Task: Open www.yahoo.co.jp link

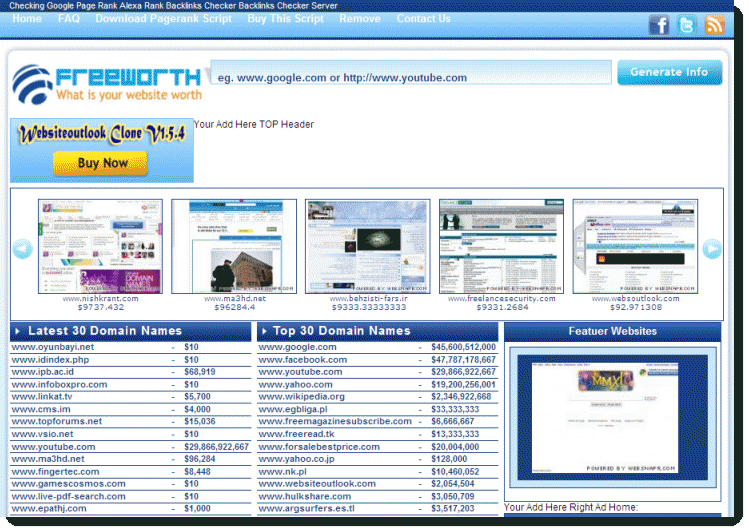Action: point(296,459)
